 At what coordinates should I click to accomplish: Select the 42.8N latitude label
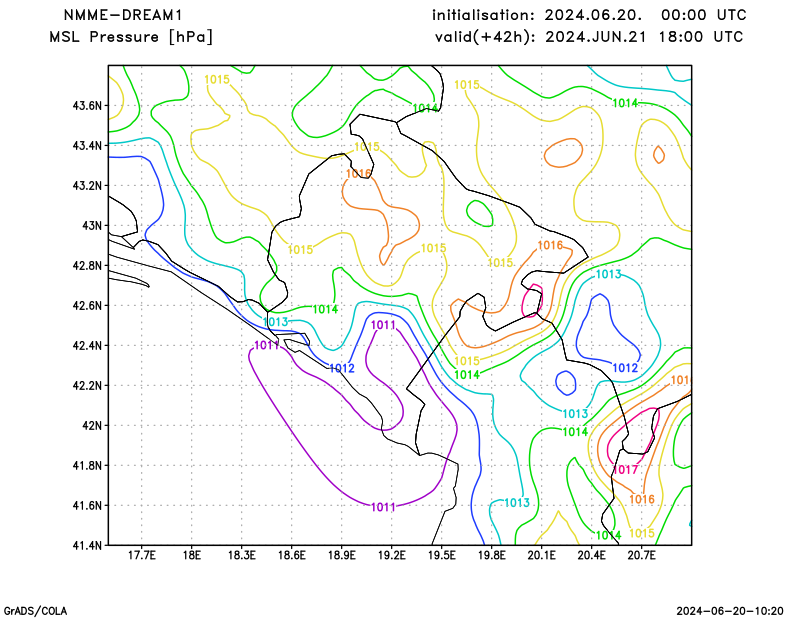87,265
